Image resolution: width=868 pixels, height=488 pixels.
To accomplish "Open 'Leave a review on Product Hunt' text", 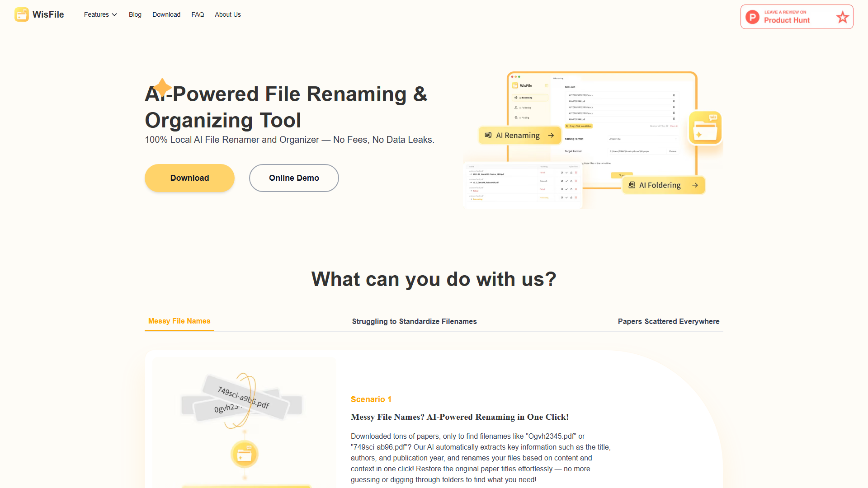I will coord(787,17).
